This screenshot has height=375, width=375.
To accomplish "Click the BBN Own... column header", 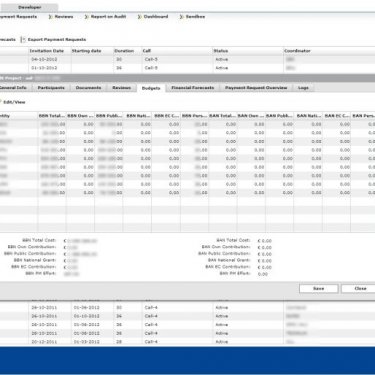I will (80, 116).
